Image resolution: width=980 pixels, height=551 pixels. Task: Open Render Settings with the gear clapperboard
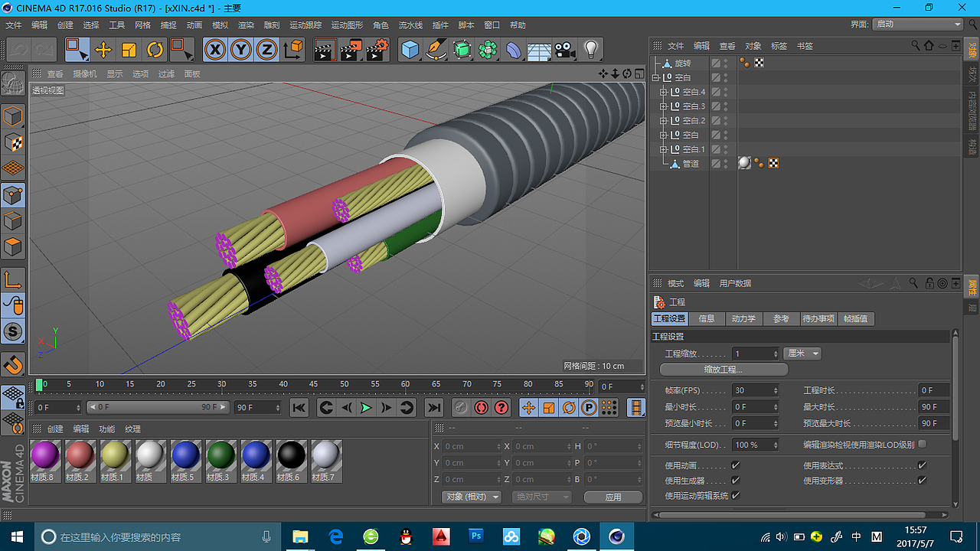tap(377, 51)
